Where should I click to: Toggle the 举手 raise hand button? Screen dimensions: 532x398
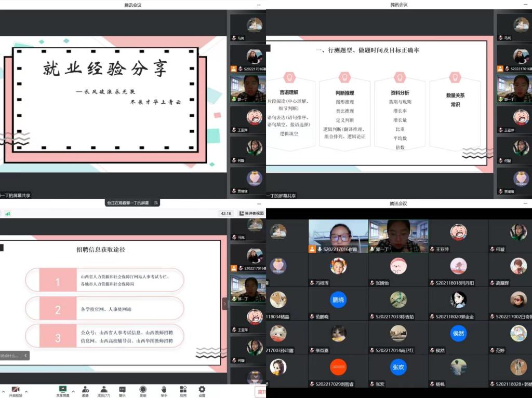point(164,391)
